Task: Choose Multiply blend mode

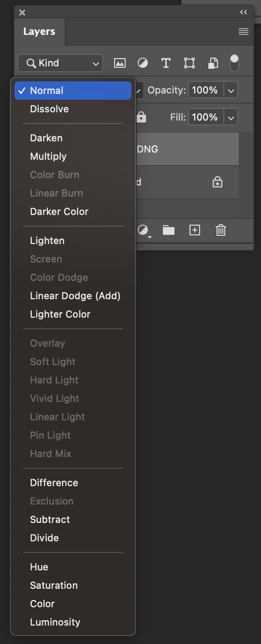Action: 48,156
